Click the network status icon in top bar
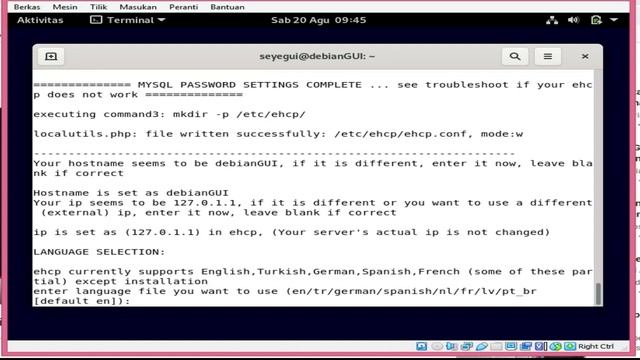Viewport: 640px width, 360px height. [x=552, y=20]
